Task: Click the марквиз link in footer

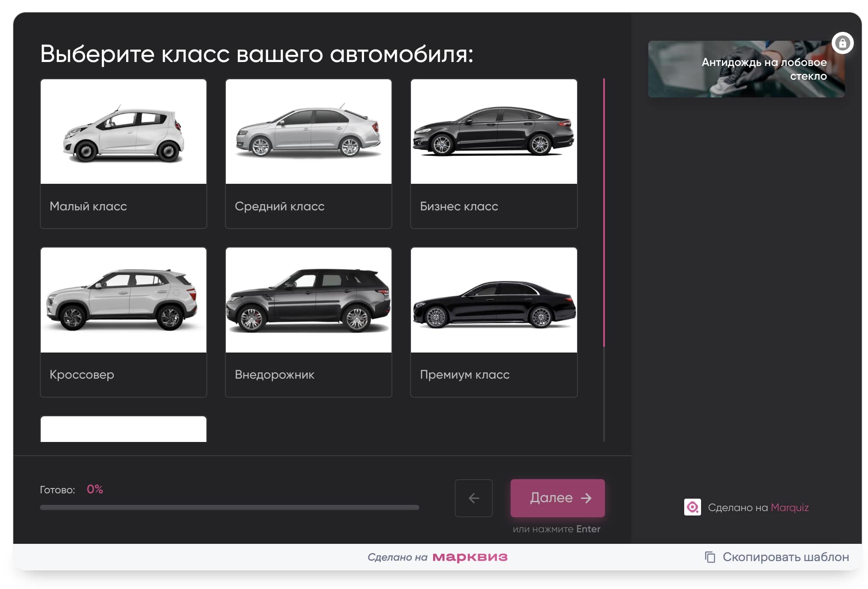Action: point(469,557)
